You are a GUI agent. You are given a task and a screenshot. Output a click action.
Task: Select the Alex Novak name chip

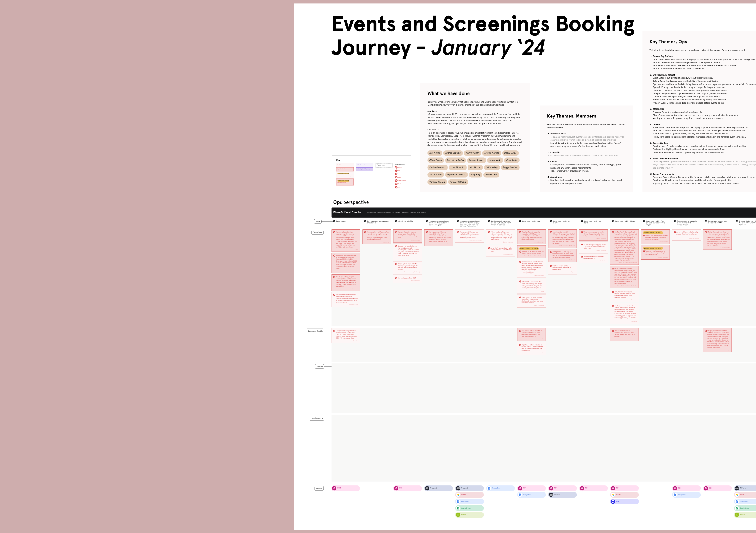click(435, 153)
